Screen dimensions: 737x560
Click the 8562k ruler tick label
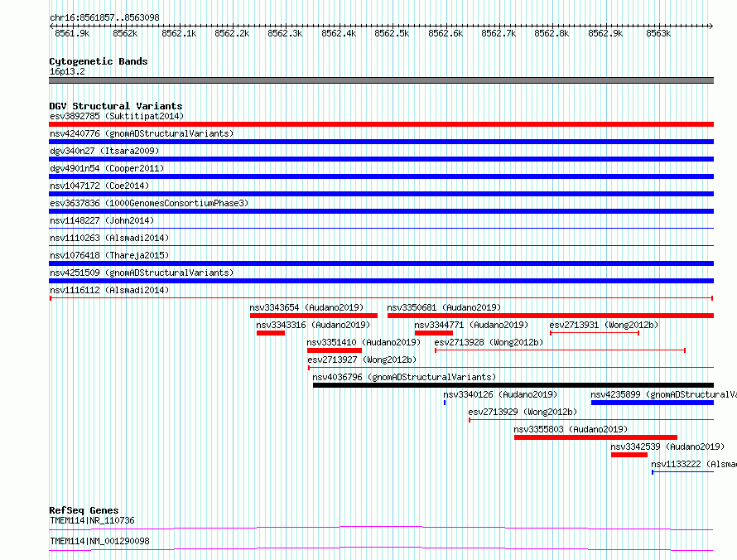click(x=125, y=33)
